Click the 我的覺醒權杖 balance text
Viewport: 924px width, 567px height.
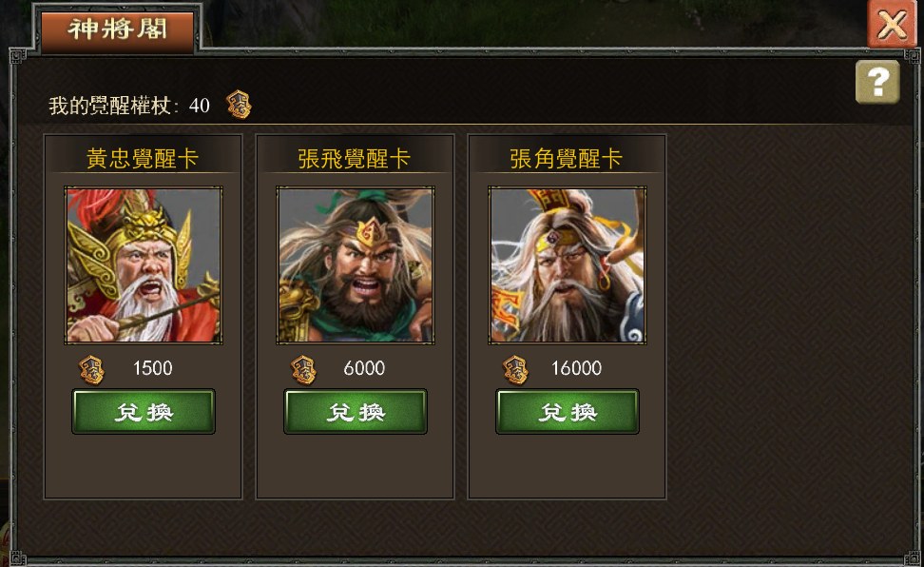pyautogui.click(x=129, y=106)
